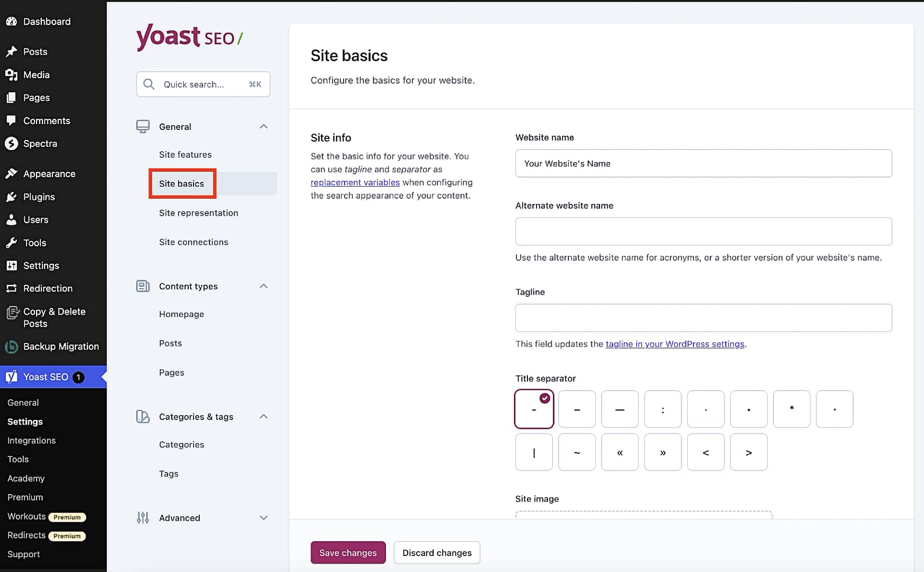The image size is (924, 572).
Task: Open Workouts Premium submenu item
Action: tap(47, 516)
